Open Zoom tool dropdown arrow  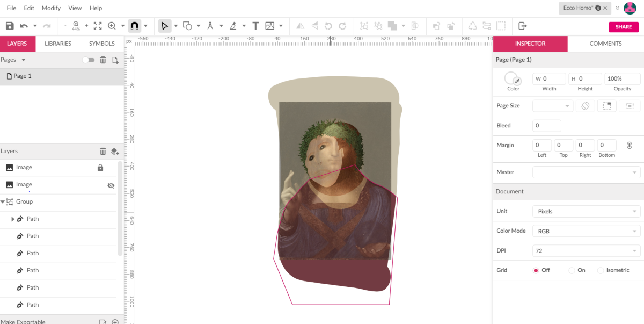point(123,26)
